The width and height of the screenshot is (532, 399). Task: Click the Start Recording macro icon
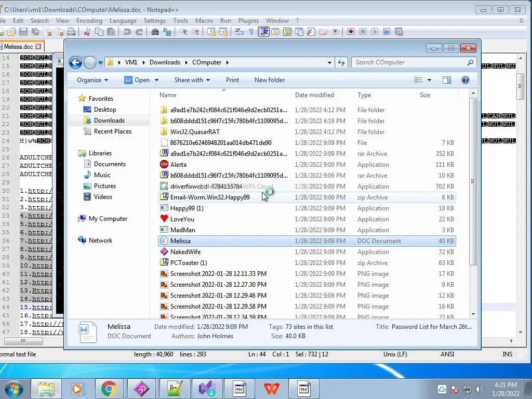click(x=351, y=32)
